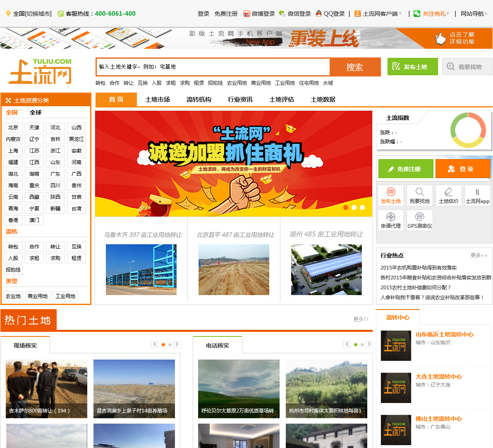This screenshot has height=448, width=493.
Task: Select the second banner carousel dot
Action: (354, 207)
